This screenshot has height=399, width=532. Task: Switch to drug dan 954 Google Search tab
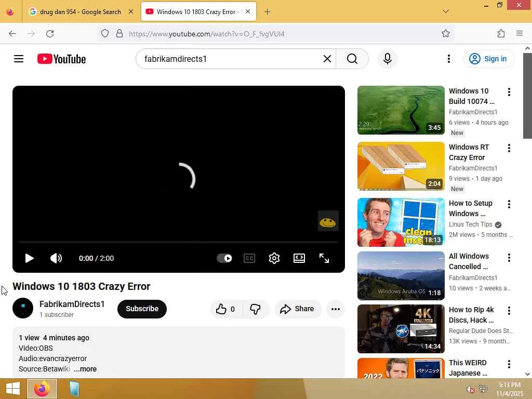pos(80,11)
